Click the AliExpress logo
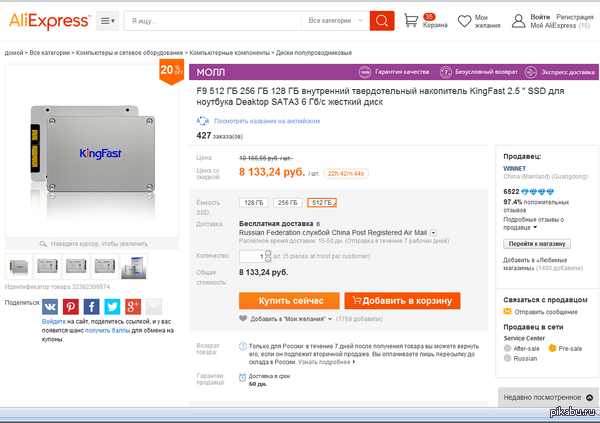600x423 pixels. pyautogui.click(x=50, y=21)
